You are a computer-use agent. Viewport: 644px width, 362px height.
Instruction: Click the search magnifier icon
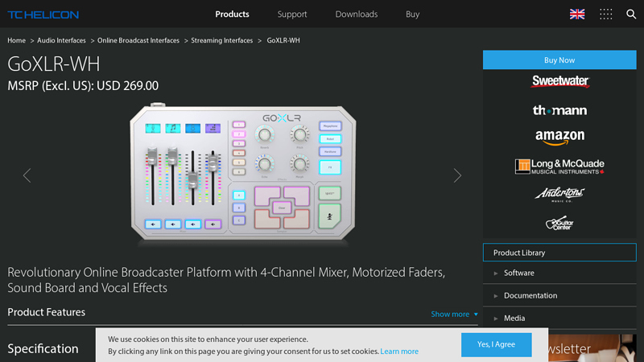631,14
